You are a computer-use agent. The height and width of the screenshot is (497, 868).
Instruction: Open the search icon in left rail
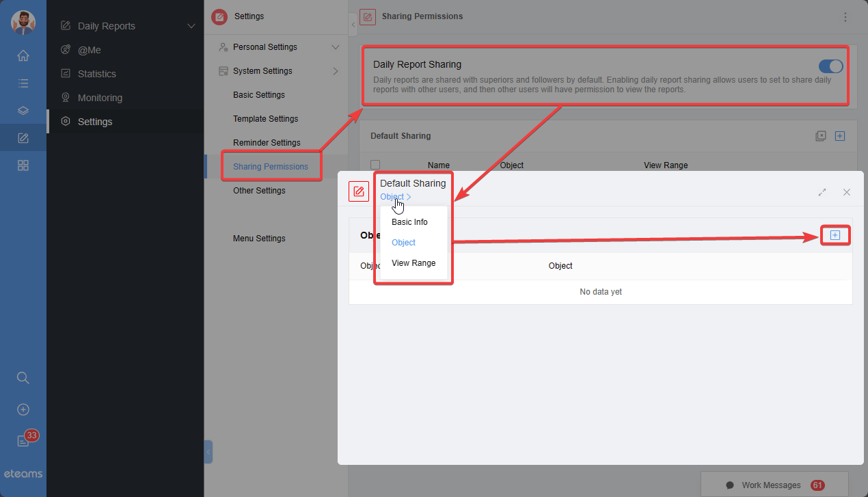pos(23,378)
